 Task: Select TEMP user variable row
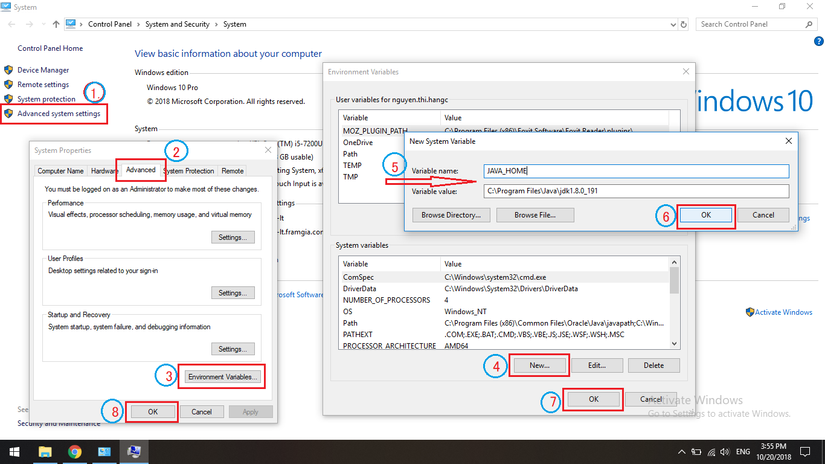(371, 165)
